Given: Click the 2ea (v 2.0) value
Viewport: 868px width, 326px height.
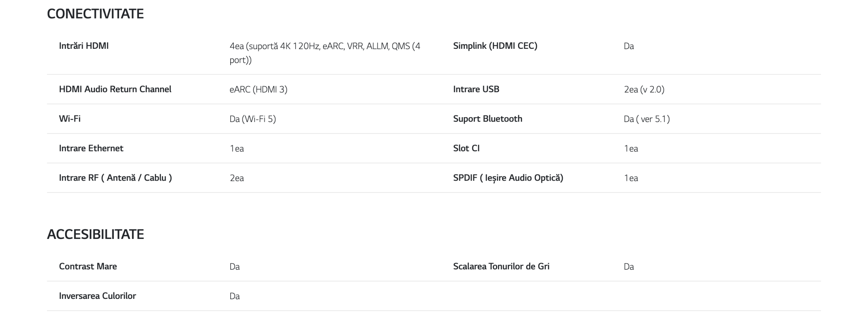Looking at the screenshot, I should click(644, 89).
